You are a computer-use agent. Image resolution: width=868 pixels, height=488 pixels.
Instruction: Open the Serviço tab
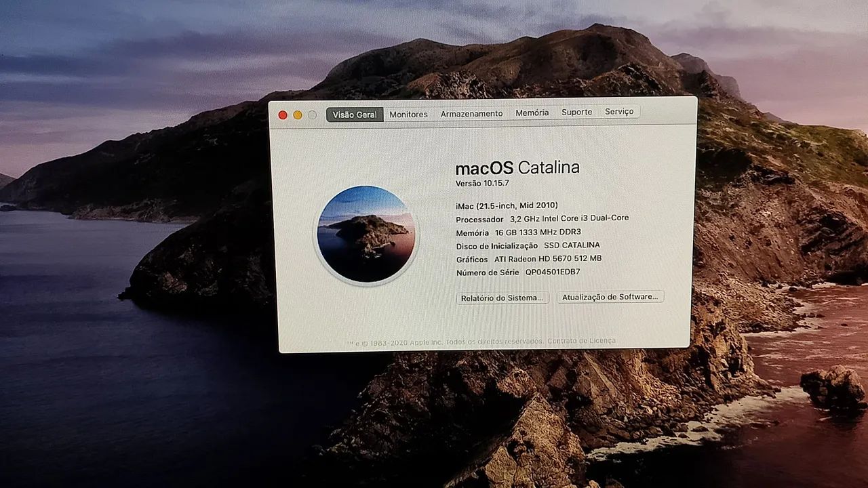[619, 111]
